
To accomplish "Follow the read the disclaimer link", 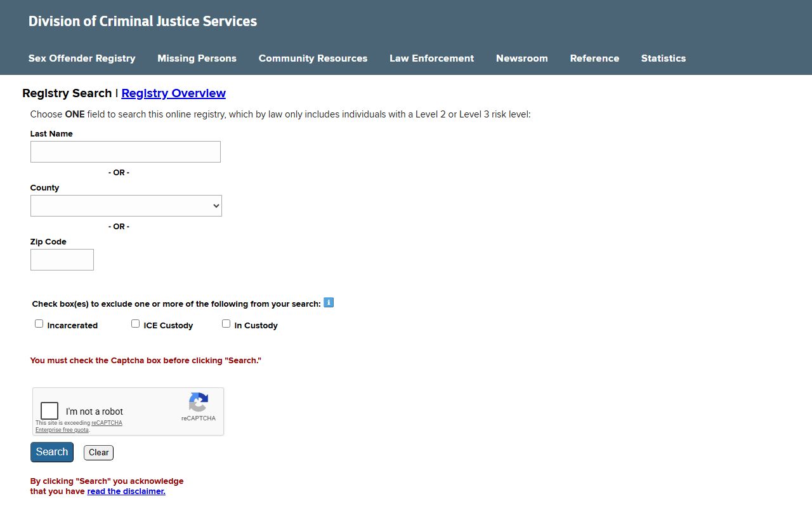I will click(x=126, y=491).
